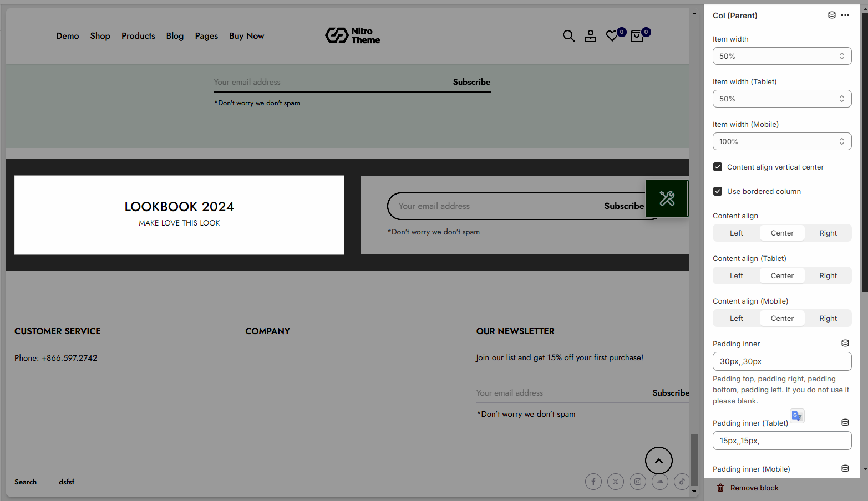Screen dimensions: 868x501
Task: Open the green tools customizer button
Action: [x=667, y=198]
